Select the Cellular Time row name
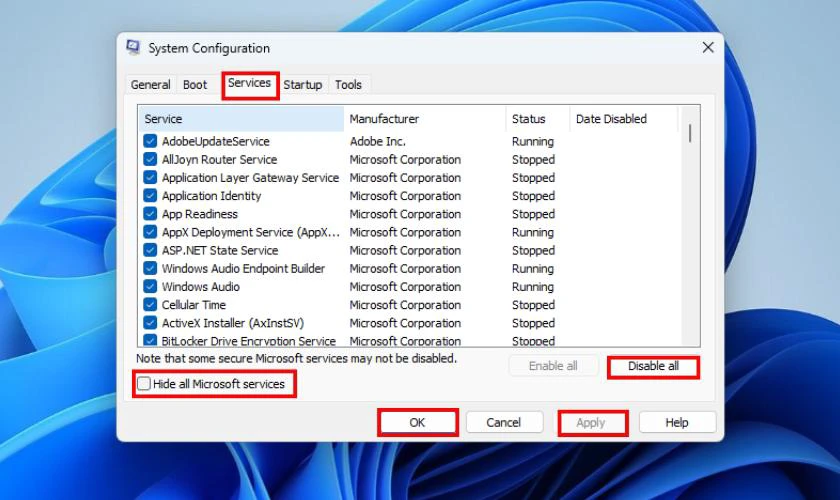 193,305
